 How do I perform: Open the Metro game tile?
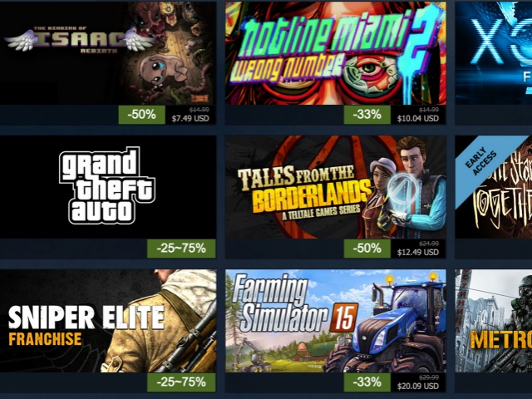coord(493,321)
